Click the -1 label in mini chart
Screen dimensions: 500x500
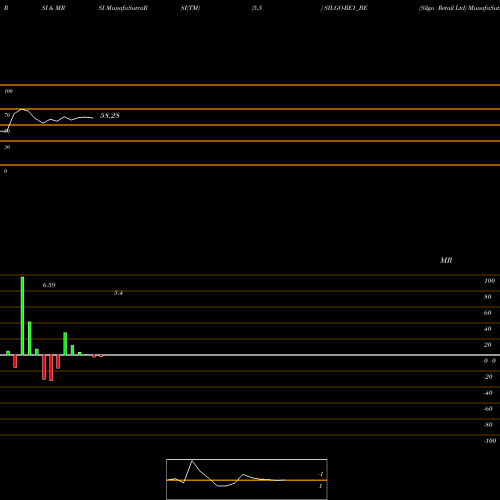[321, 474]
